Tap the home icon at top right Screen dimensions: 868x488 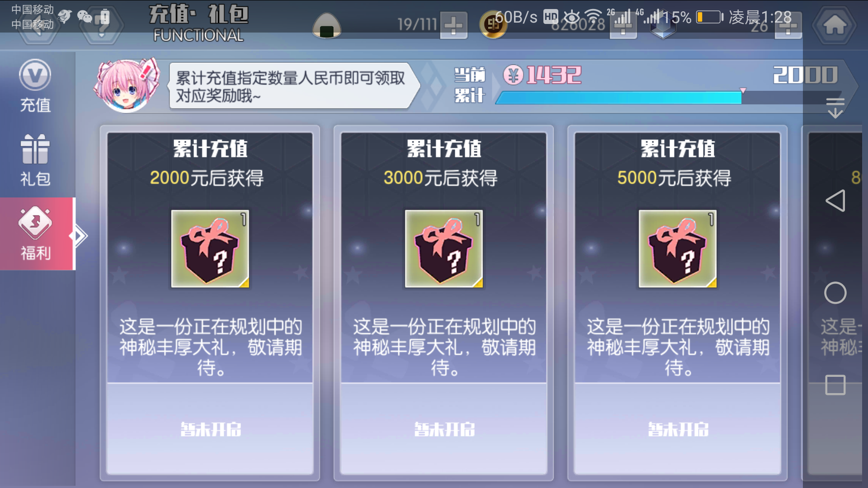[835, 24]
